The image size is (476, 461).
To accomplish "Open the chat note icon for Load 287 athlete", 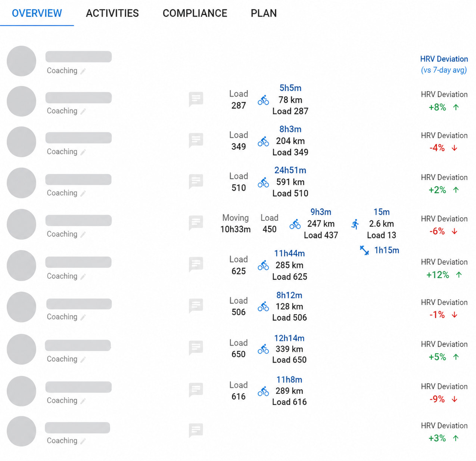I will pyautogui.click(x=196, y=99).
